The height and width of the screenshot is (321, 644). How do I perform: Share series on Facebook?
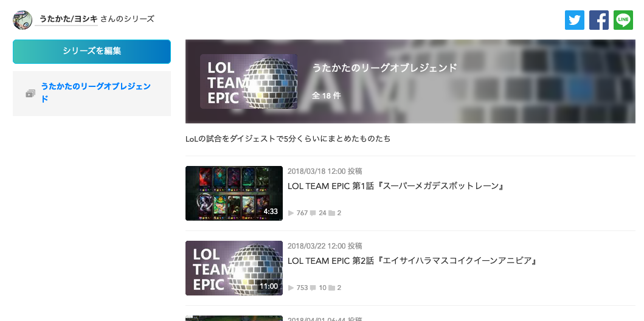(599, 20)
